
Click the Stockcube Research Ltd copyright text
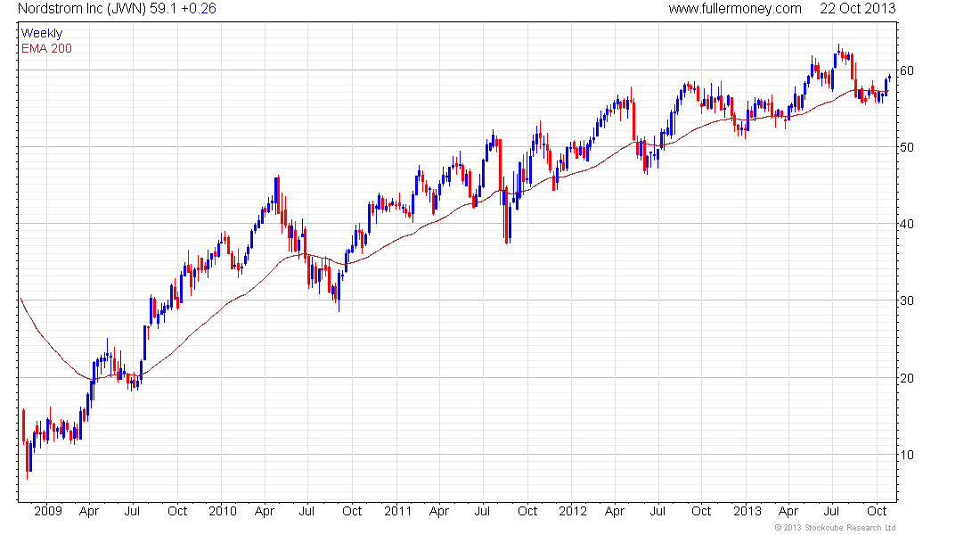point(835,528)
